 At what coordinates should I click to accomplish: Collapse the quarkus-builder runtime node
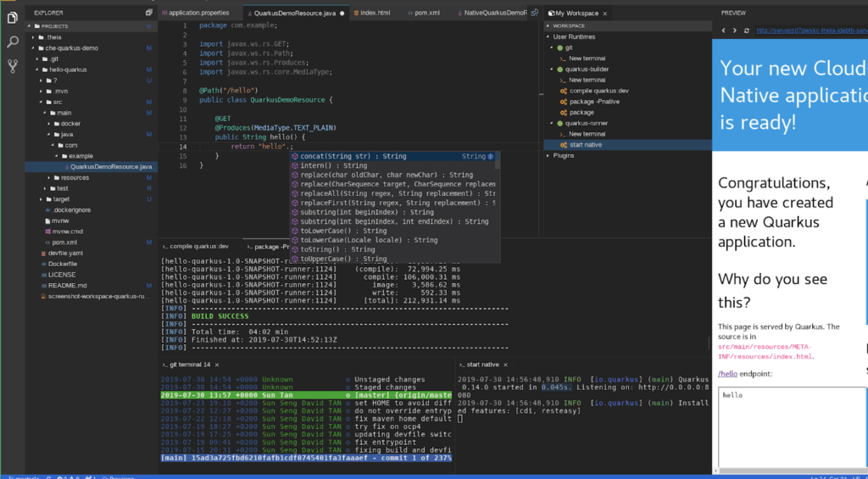pyautogui.click(x=553, y=69)
